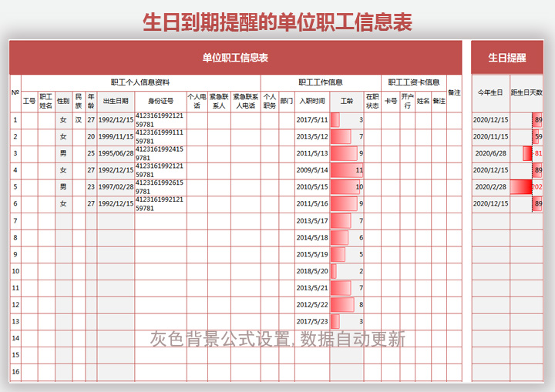555x392 pixels.
Task: Click the 个人电话 column header
Action: [x=197, y=101]
